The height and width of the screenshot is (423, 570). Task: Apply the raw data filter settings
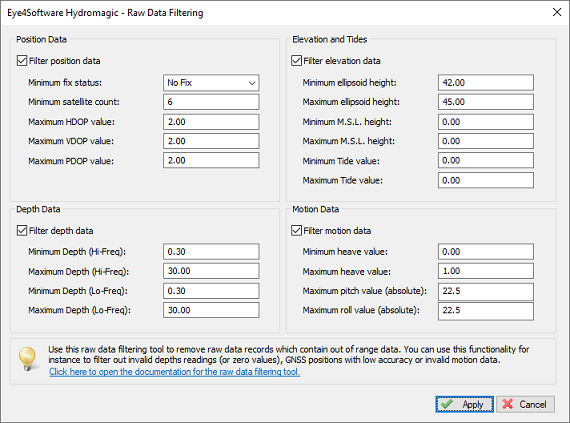click(465, 404)
